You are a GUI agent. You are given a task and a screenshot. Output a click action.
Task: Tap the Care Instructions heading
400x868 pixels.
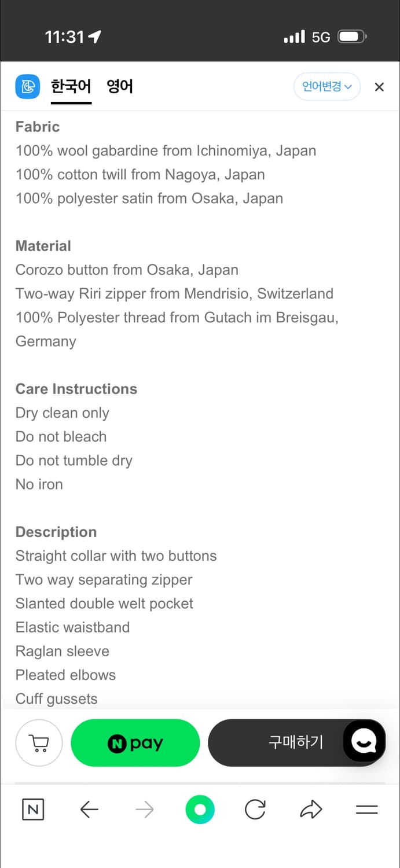tap(76, 389)
